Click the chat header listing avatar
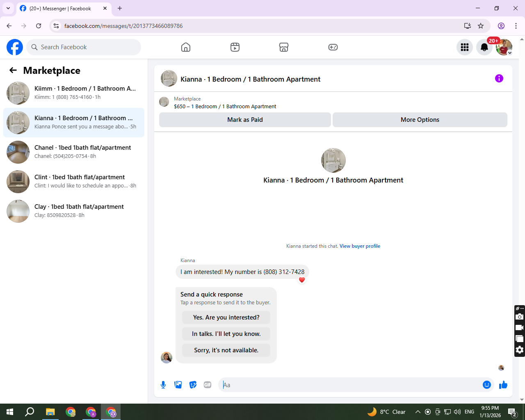This screenshot has height=420, width=525. click(x=169, y=78)
